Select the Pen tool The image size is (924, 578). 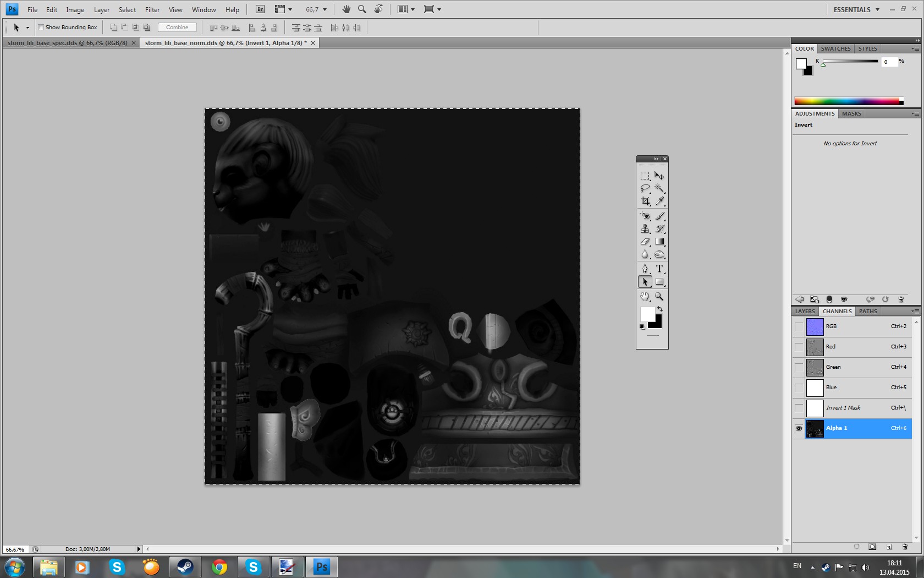(645, 269)
